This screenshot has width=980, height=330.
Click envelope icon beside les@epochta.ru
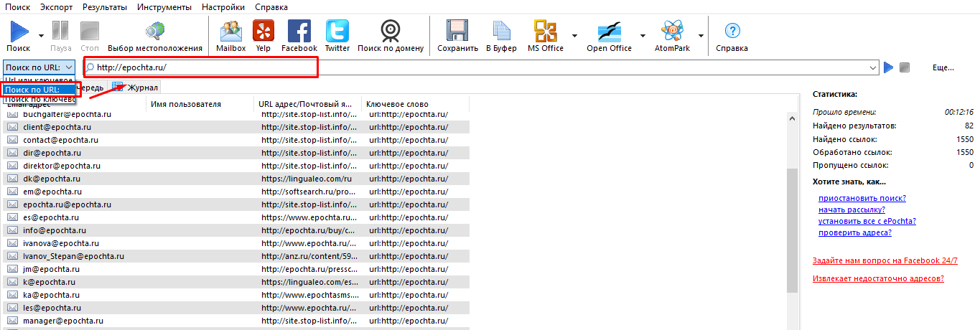12,308
